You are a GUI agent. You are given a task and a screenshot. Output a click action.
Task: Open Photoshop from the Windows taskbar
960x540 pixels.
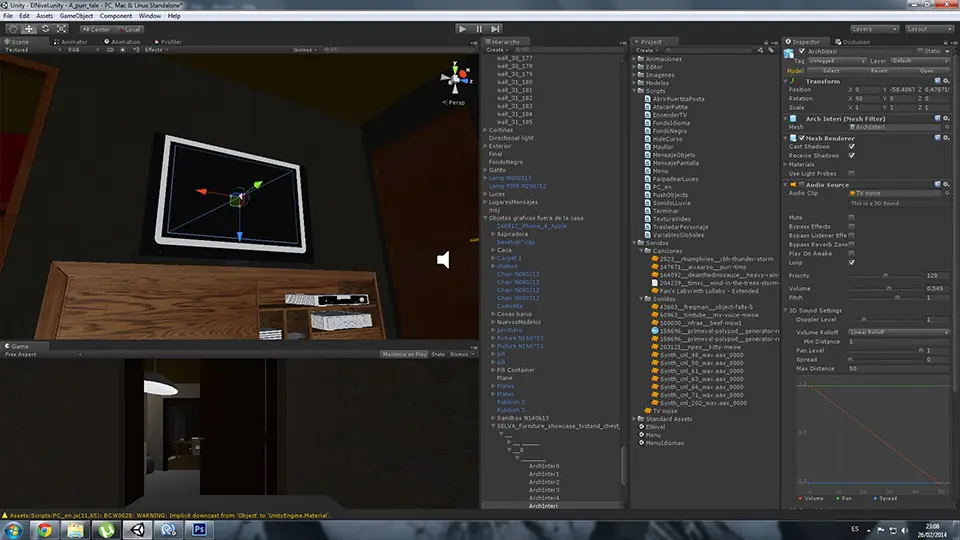[199, 530]
